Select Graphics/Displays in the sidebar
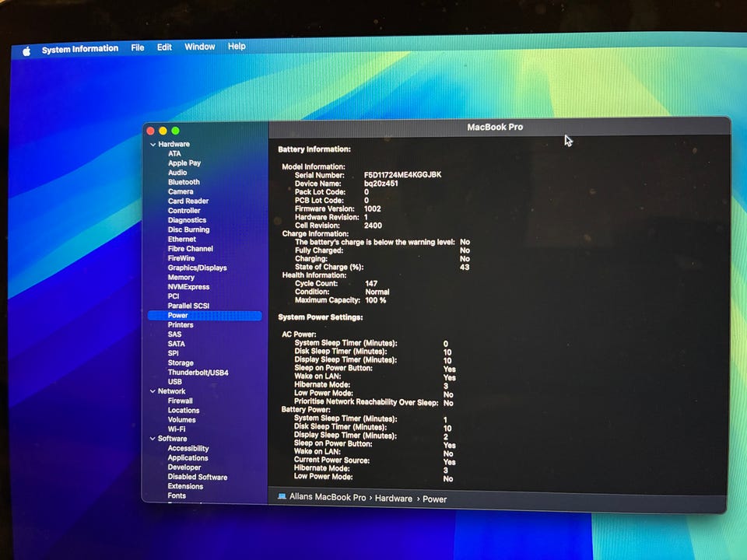The image size is (747, 560). tap(197, 268)
